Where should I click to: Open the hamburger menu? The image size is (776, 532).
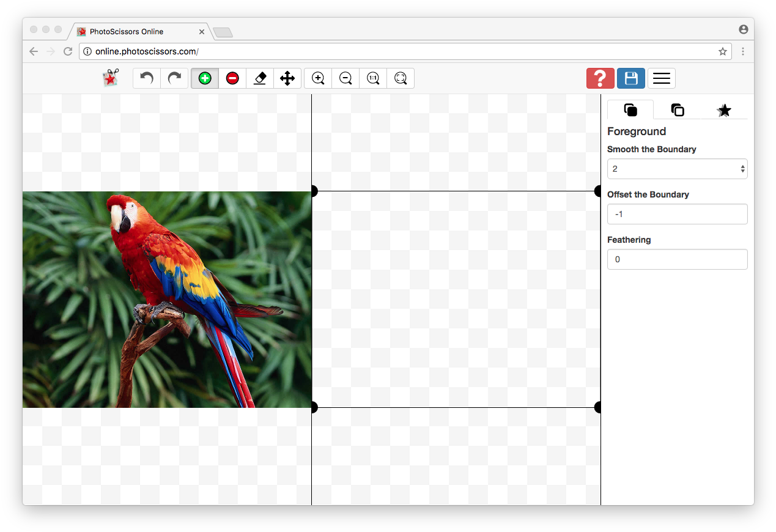point(662,78)
